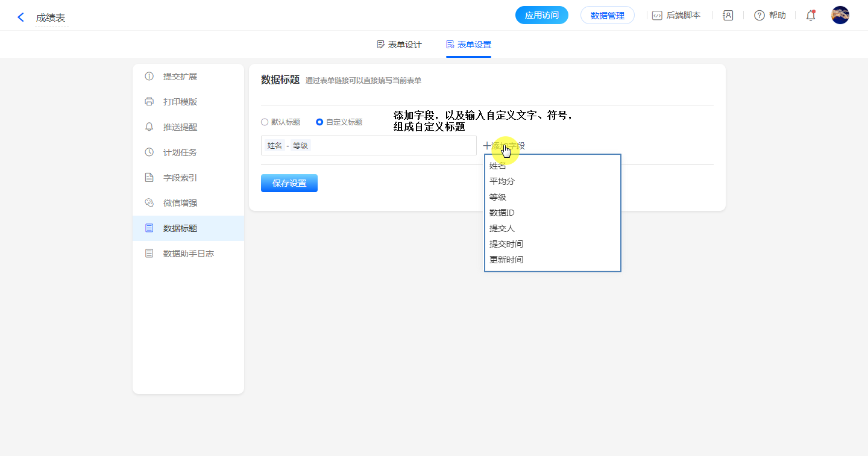Click the contacts address book icon

point(728,16)
